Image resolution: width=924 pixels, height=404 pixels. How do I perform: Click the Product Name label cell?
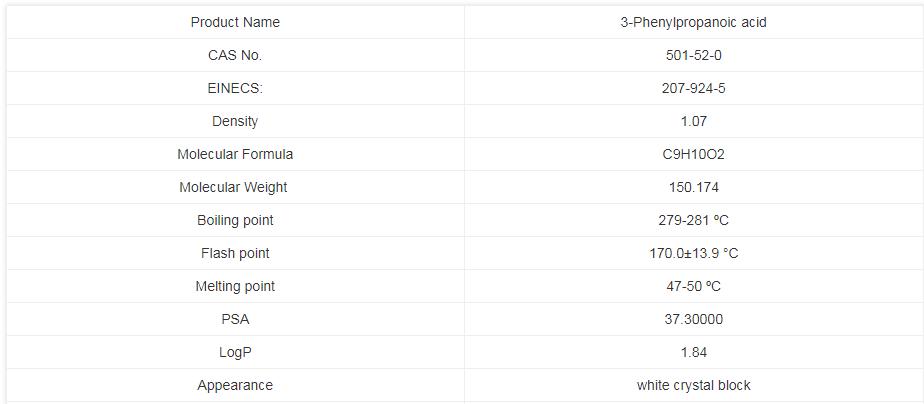tap(235, 22)
